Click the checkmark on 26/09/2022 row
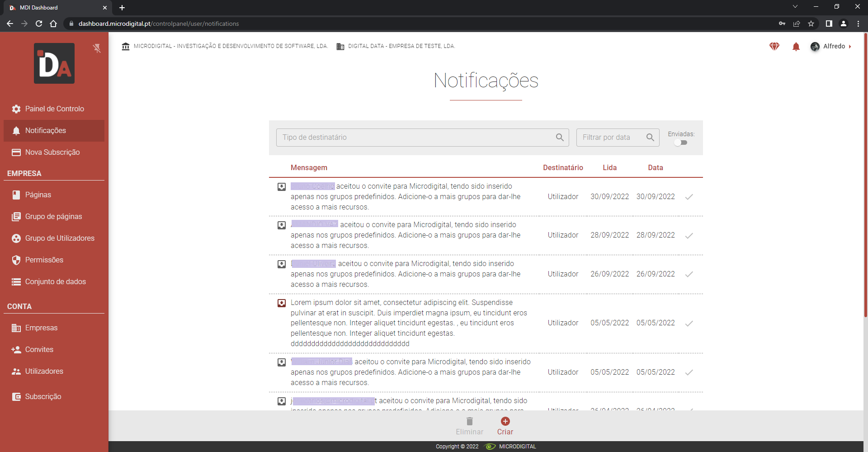Screen dimensions: 868x452 (689, 274)
